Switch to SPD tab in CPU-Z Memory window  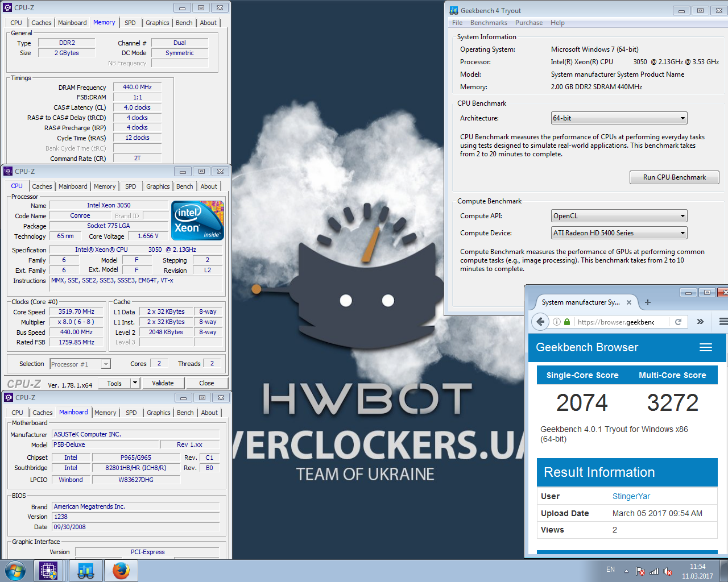coord(130,23)
